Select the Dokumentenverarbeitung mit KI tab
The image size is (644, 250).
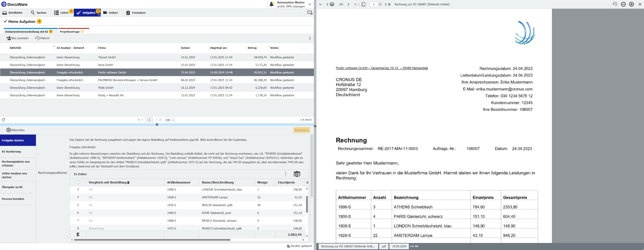[29, 32]
